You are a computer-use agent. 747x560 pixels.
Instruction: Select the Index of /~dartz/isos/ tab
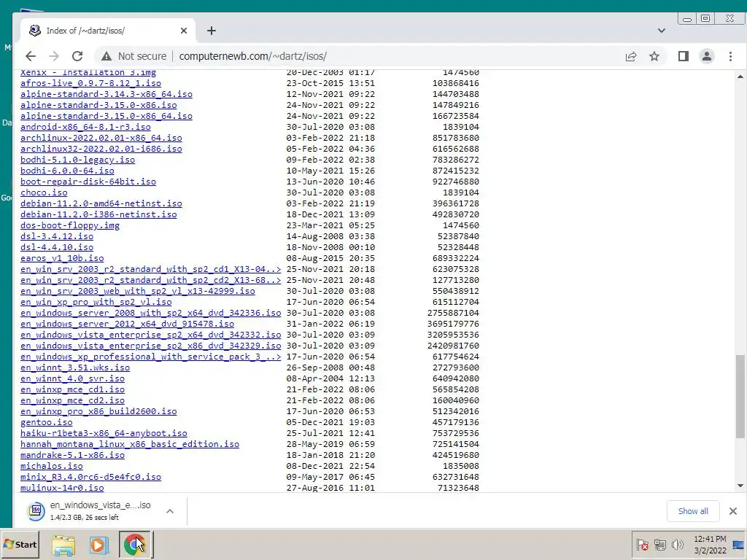pos(107,31)
